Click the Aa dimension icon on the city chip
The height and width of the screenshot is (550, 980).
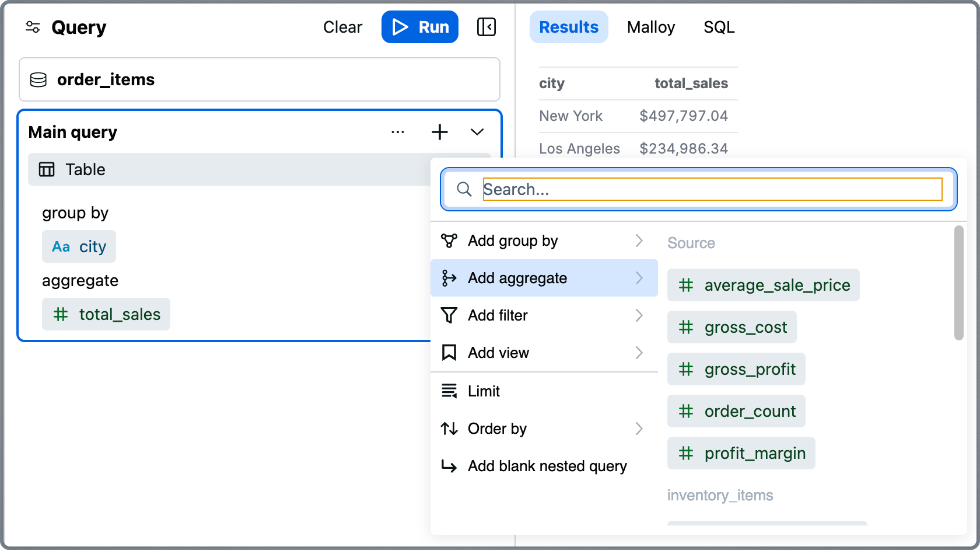pyautogui.click(x=61, y=246)
